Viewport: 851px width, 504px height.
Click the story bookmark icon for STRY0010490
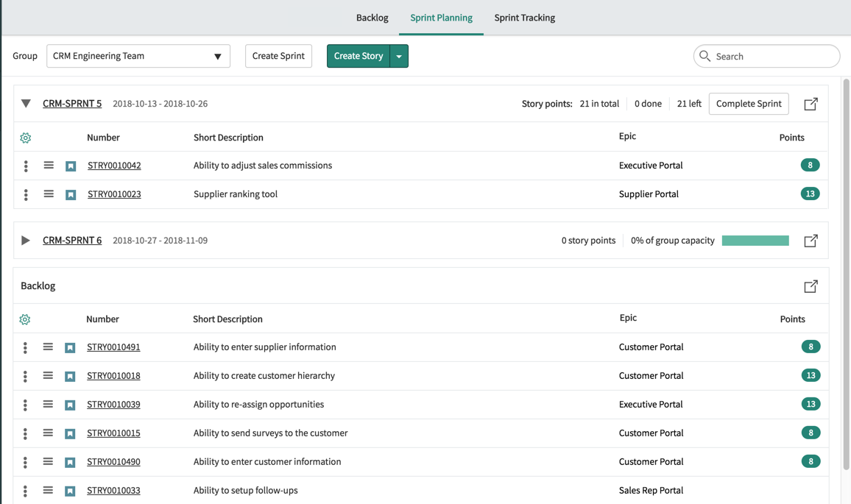coord(70,463)
